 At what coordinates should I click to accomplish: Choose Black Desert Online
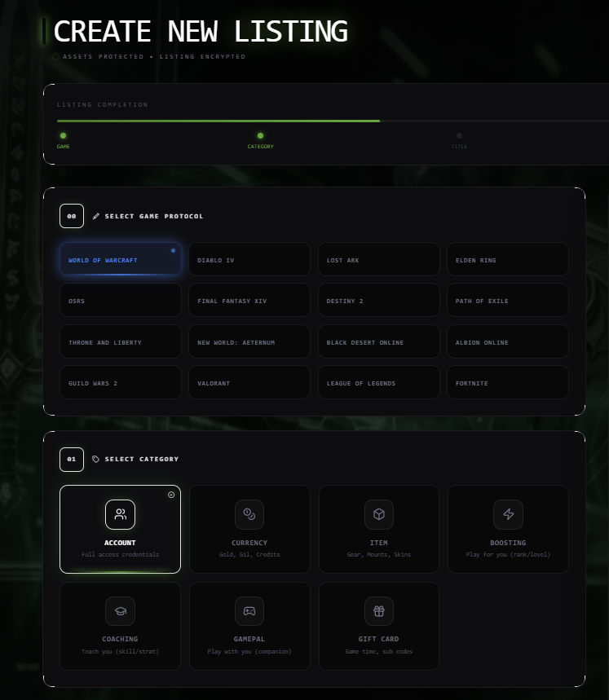pos(378,341)
